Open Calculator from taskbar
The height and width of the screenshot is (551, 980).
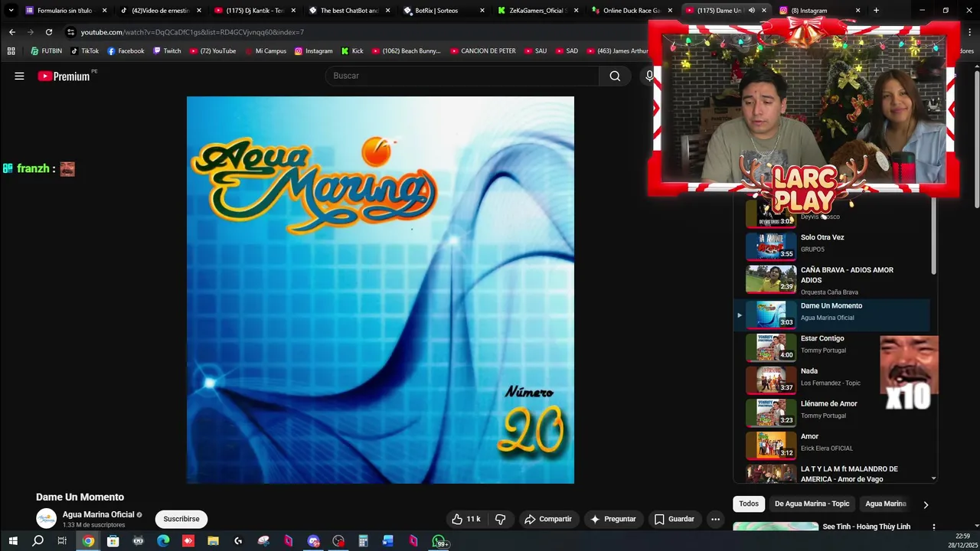[x=363, y=541]
